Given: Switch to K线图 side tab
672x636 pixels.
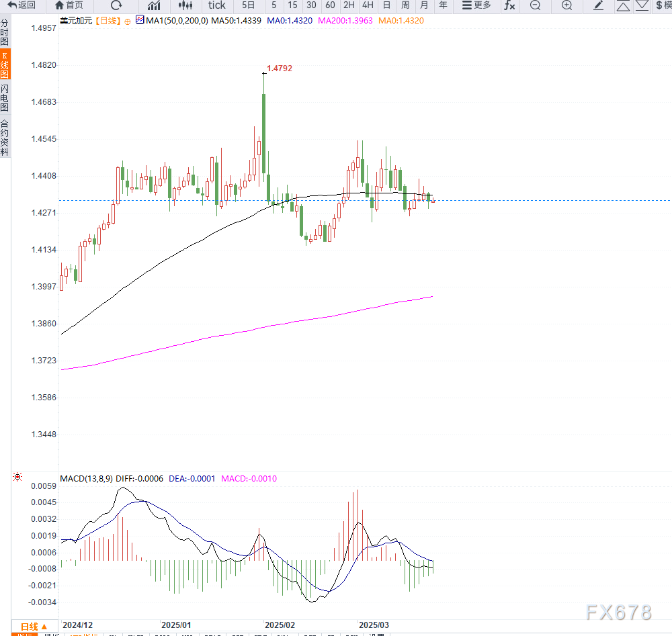Looking at the screenshot, I should coord(5,64).
